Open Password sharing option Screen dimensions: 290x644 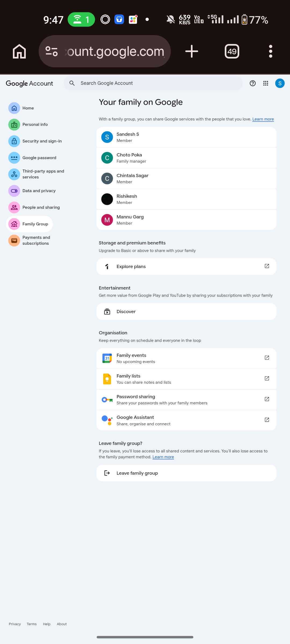[186, 400]
